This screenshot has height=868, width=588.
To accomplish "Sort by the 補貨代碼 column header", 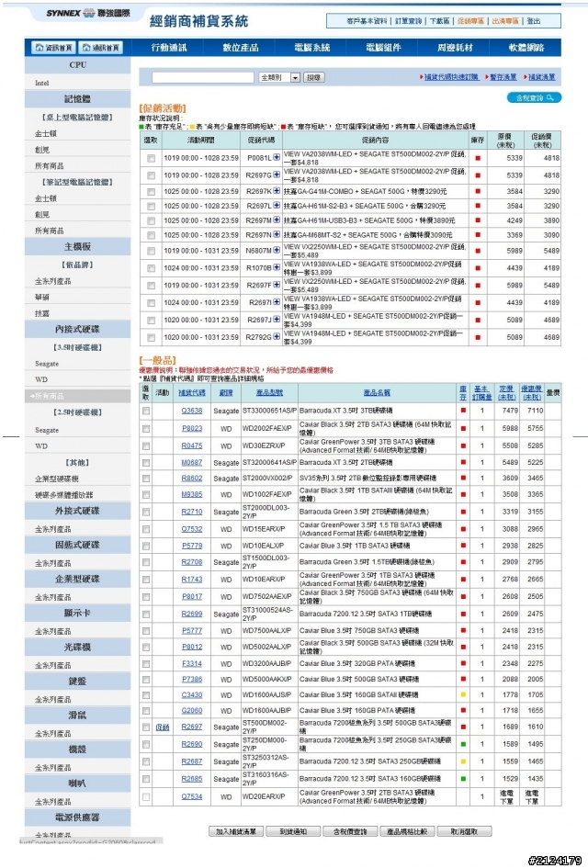I will coord(192,392).
